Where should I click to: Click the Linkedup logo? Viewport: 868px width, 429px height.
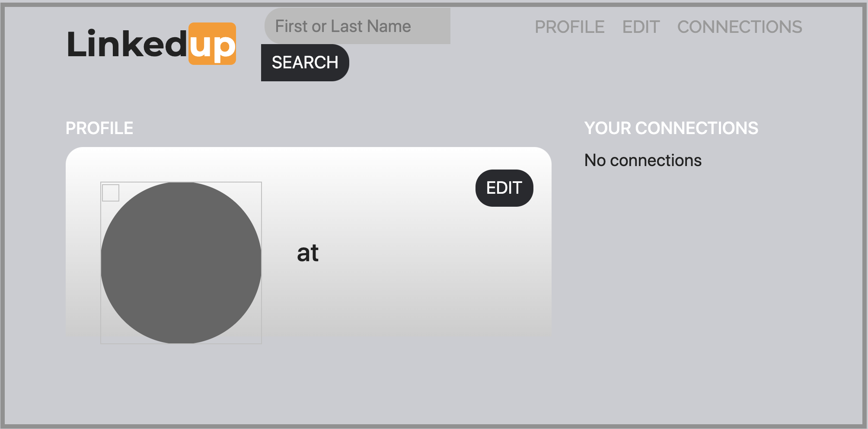point(151,44)
